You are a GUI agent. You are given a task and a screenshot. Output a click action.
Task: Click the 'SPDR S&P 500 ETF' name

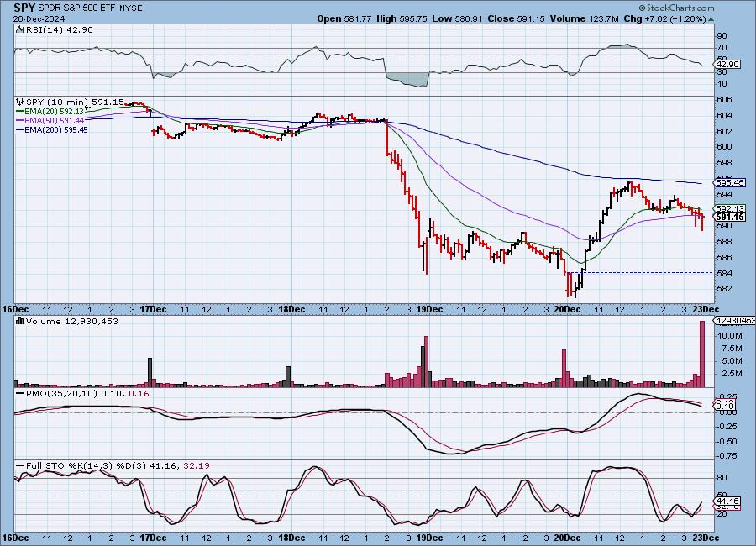pyautogui.click(x=76, y=8)
